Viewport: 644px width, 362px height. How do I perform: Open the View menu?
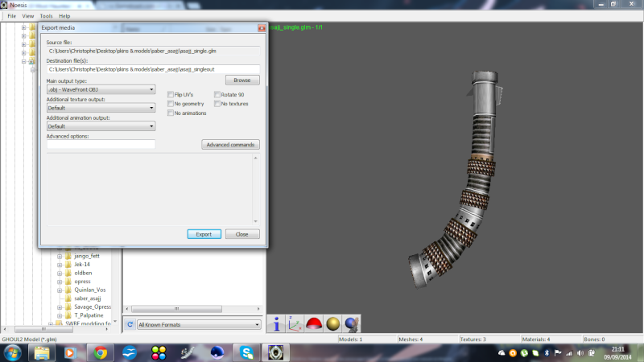[x=28, y=16]
